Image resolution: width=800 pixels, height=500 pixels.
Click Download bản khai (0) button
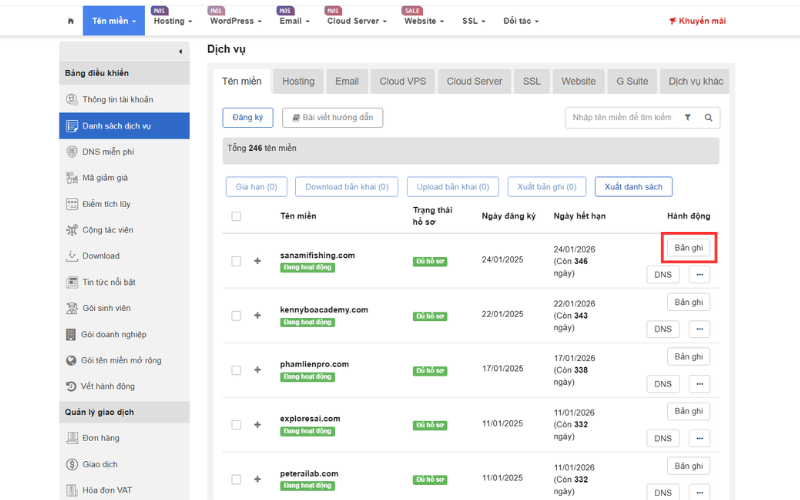click(347, 187)
